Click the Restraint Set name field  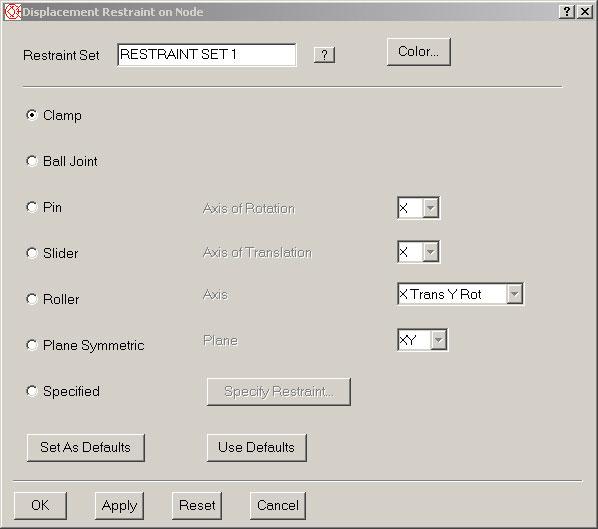tap(207, 55)
